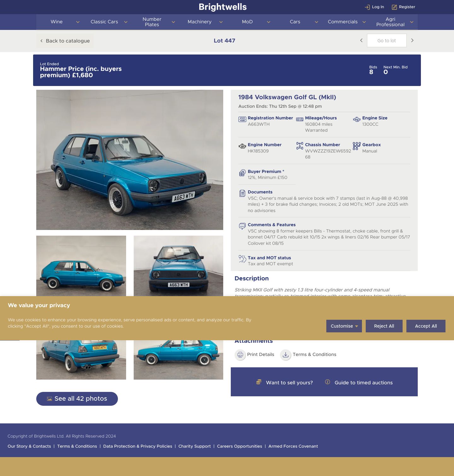This screenshot has width=454, height=476.
Task: Click the Documents page icon
Action: pyautogui.click(x=242, y=193)
